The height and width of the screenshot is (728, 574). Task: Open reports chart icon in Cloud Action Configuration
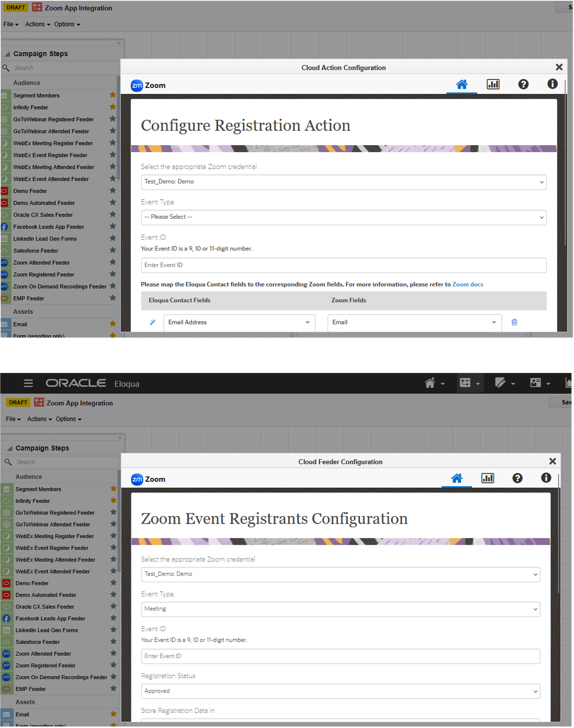coord(493,84)
